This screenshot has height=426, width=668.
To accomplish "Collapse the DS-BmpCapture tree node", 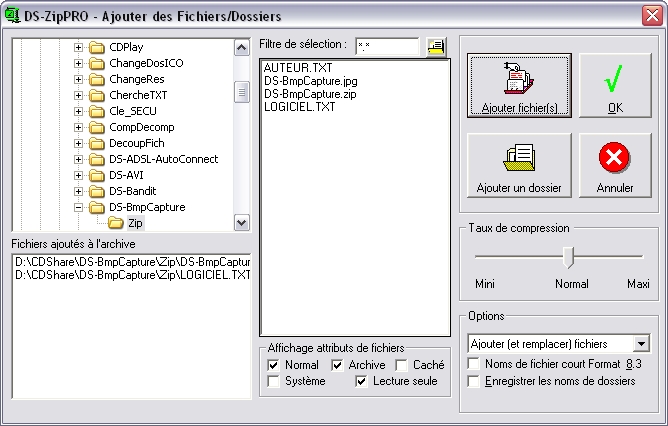I will click(78, 207).
